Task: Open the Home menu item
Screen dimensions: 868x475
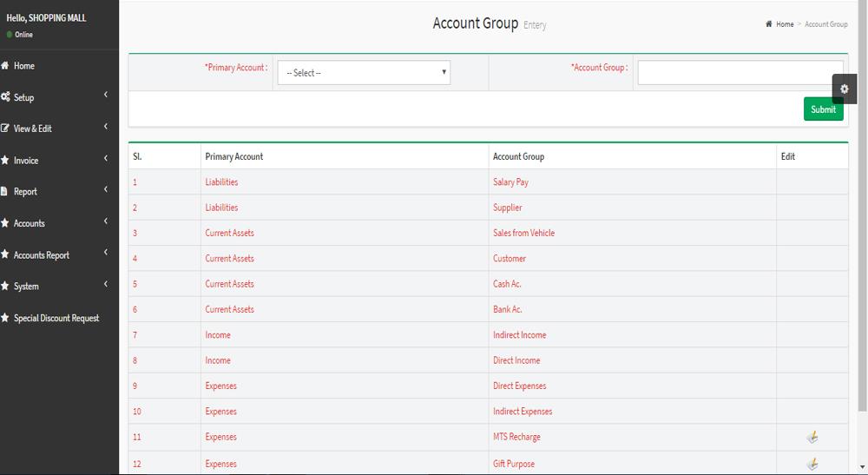Action: tap(59, 66)
